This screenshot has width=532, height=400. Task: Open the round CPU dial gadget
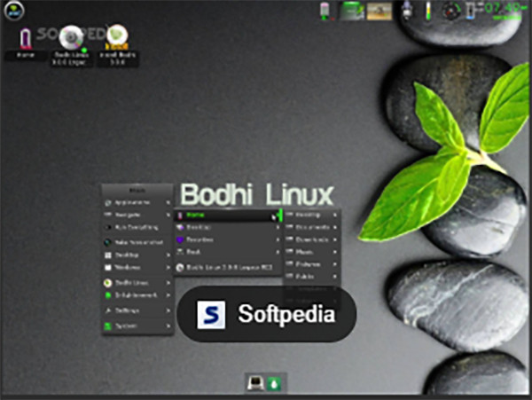coord(451,11)
